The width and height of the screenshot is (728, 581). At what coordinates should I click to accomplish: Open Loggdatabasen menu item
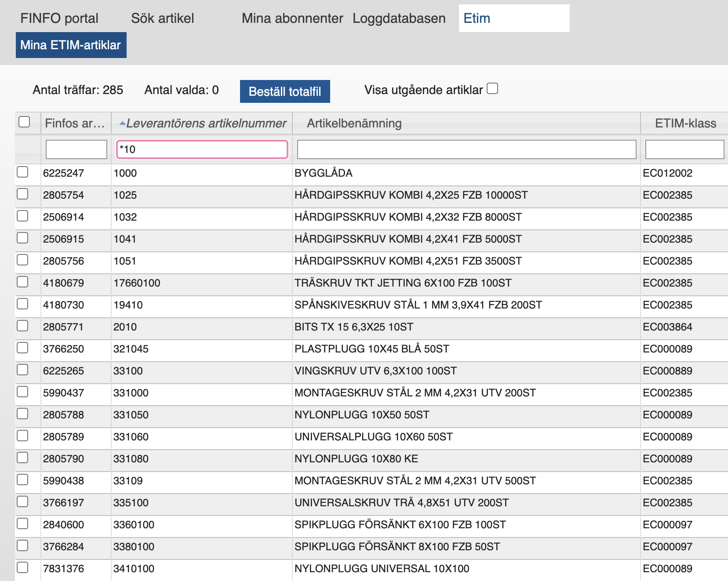coord(399,18)
